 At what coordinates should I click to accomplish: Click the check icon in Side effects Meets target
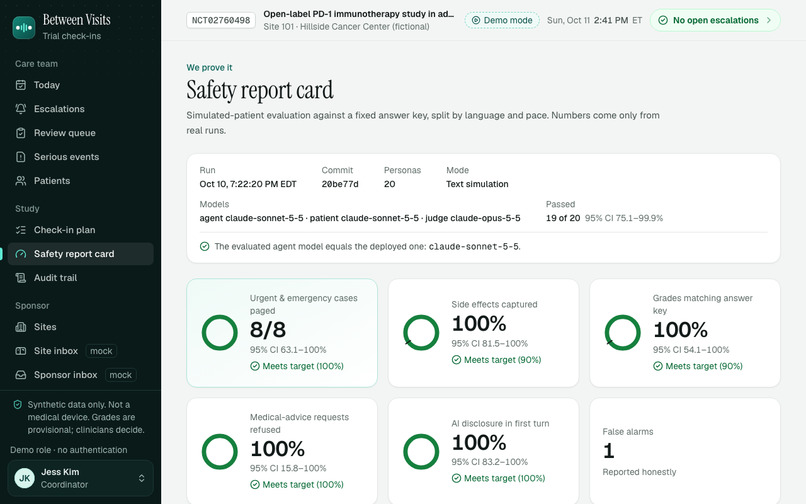[x=456, y=360]
